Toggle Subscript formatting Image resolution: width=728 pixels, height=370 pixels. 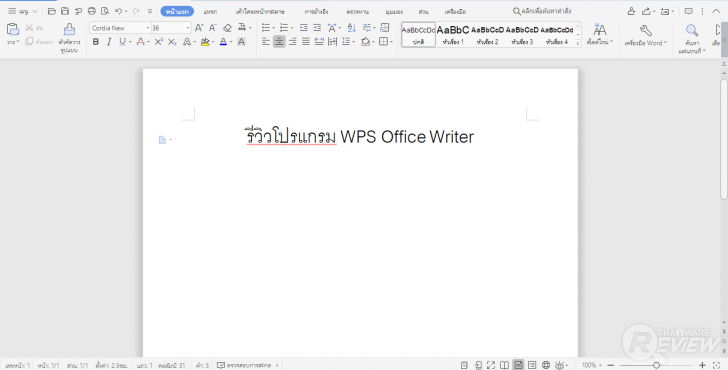pyautogui.click(x=172, y=42)
